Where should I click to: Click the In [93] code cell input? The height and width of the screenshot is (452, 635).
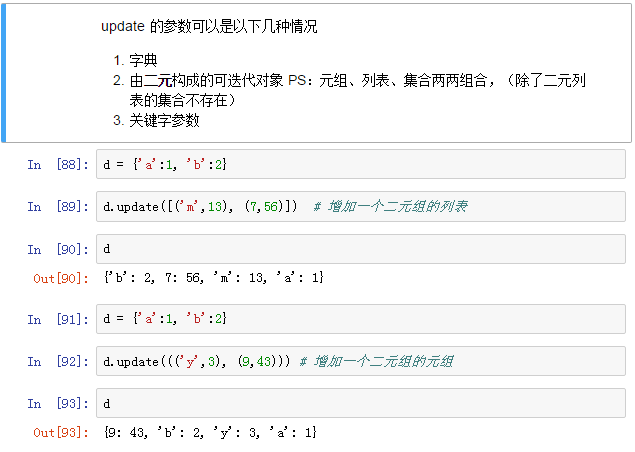[x=360, y=403]
